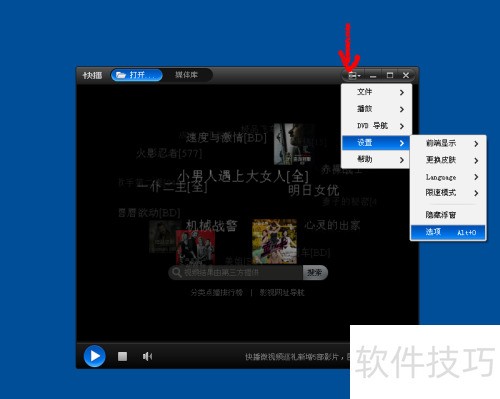Click the folder icon on the 打开 button
This screenshot has height=399, width=500.
(x=121, y=75)
